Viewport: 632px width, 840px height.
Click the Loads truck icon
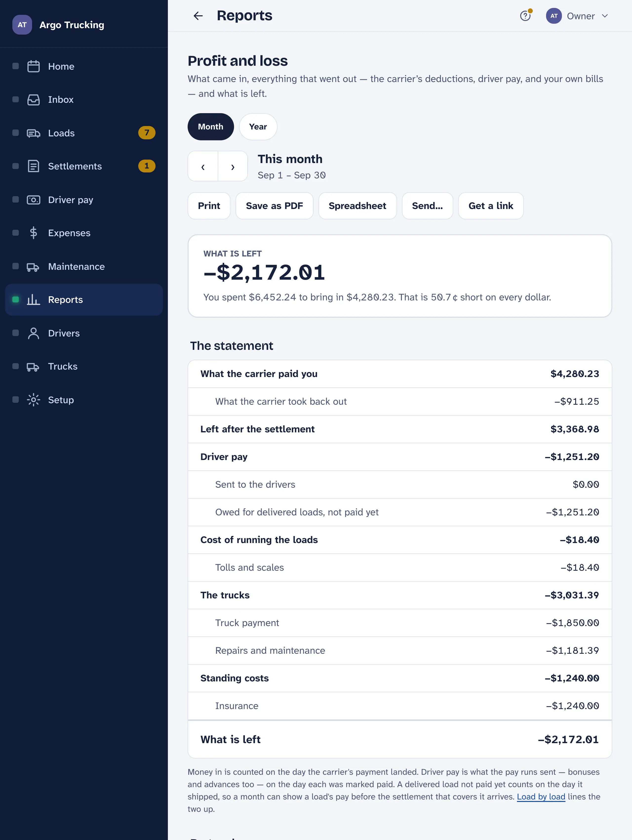[33, 133]
